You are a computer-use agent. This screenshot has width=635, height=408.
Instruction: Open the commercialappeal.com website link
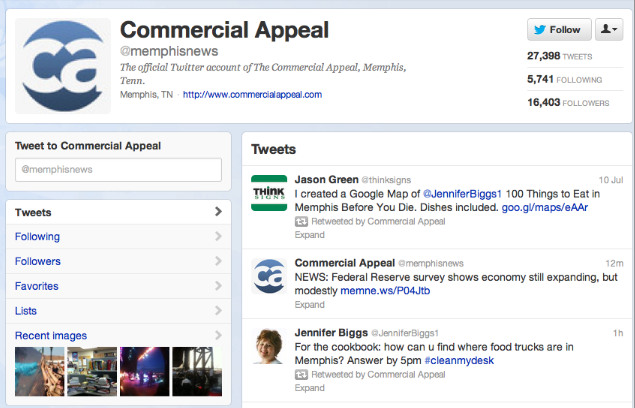click(x=252, y=95)
